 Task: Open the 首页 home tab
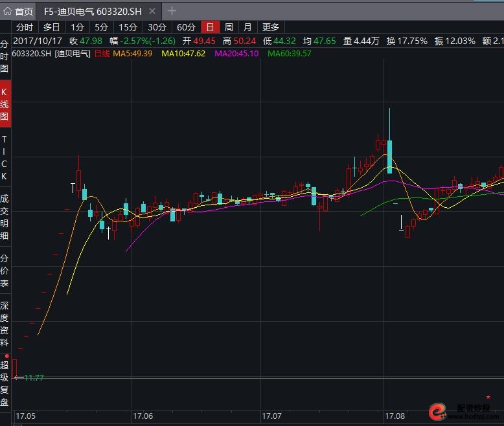pos(18,12)
